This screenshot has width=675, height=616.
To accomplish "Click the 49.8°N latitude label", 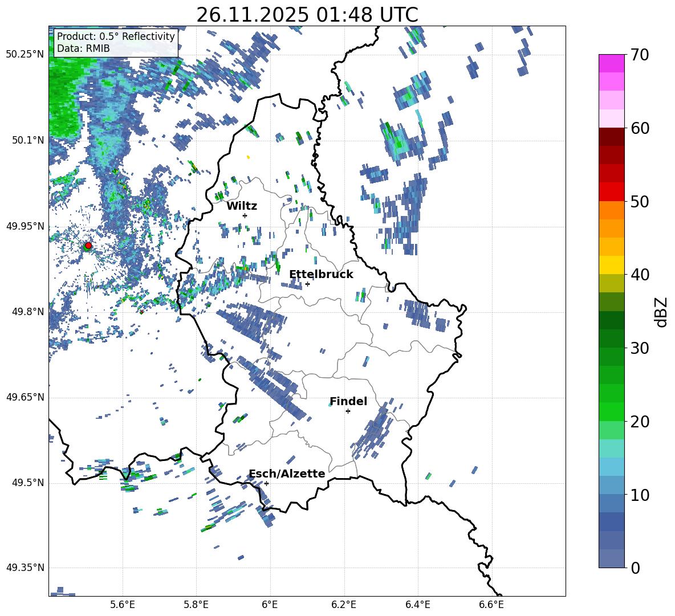I will 29,312.
